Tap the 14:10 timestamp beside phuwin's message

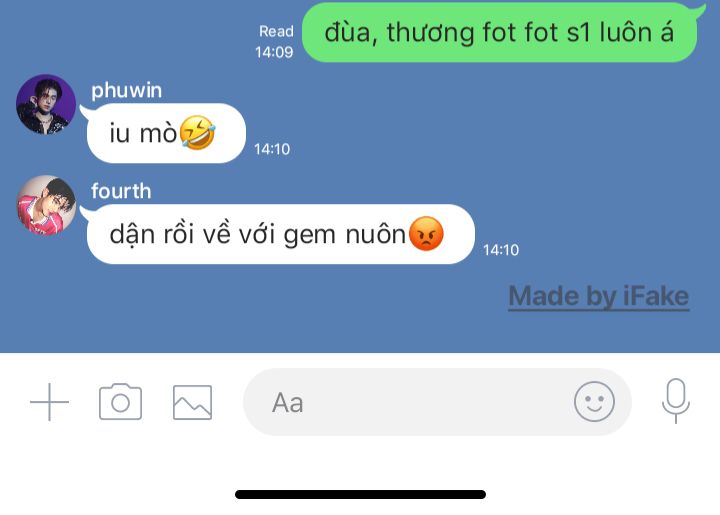point(272,149)
